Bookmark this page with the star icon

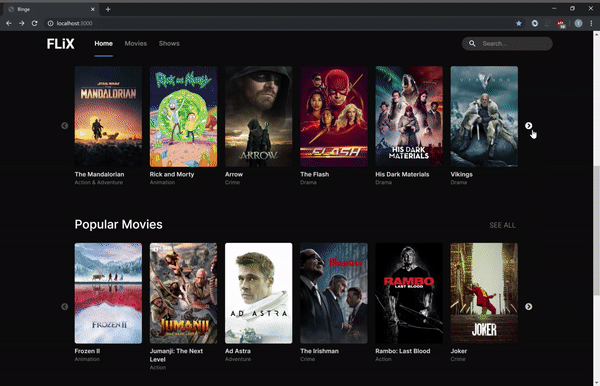(x=518, y=23)
